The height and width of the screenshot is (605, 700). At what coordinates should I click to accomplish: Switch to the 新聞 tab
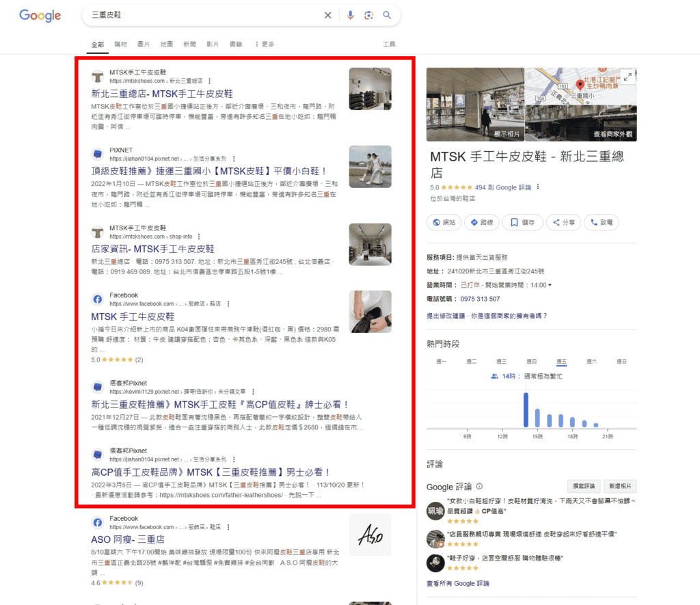190,44
